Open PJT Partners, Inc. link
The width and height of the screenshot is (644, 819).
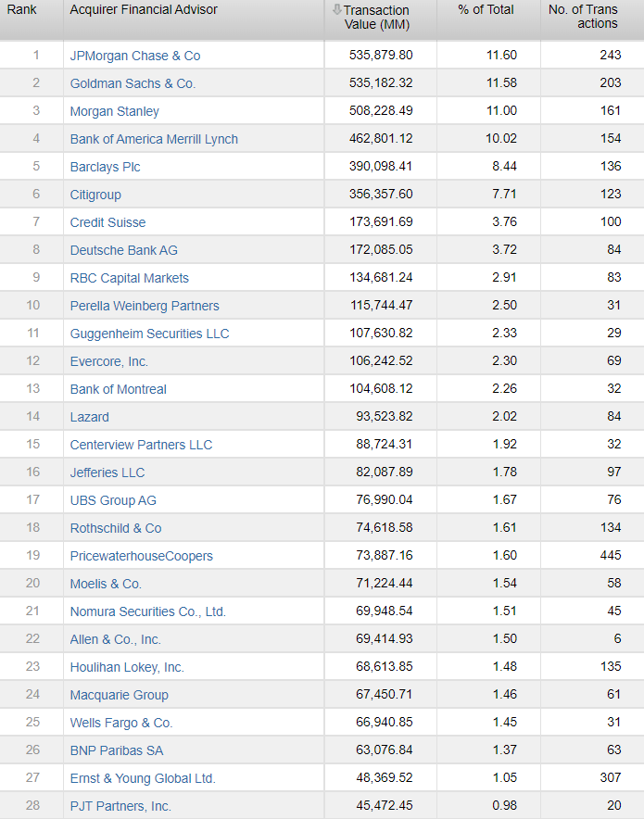click(x=119, y=805)
